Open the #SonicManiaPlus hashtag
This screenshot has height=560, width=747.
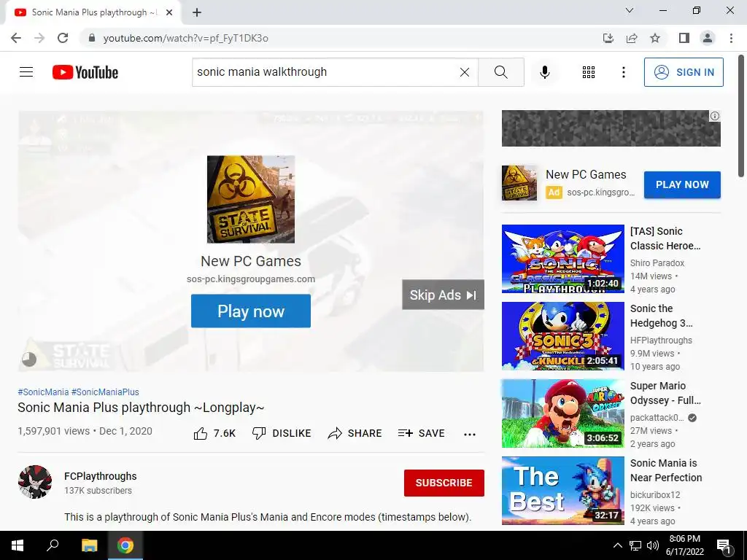(105, 392)
